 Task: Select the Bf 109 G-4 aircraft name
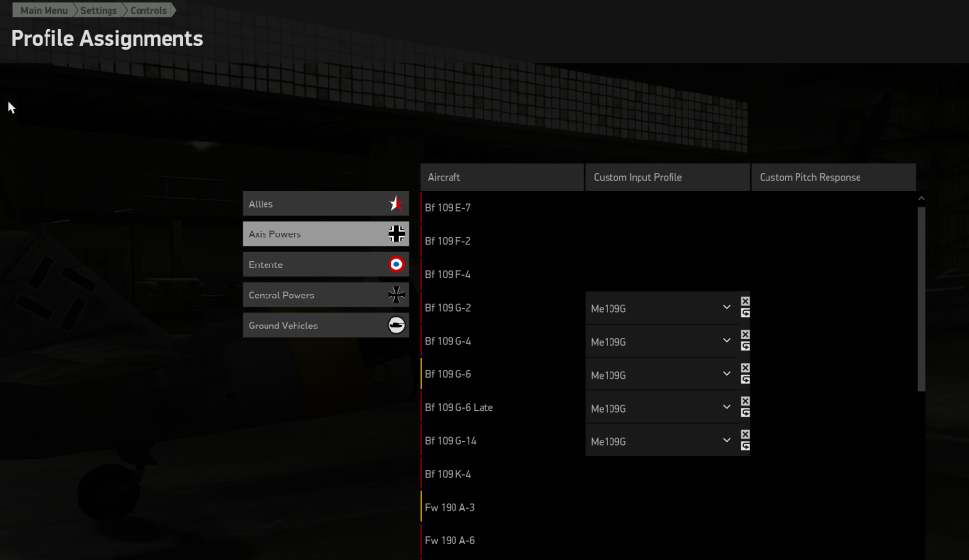tap(448, 341)
